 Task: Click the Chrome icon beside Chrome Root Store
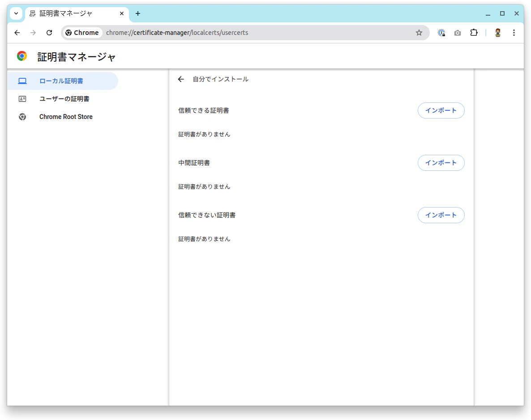click(22, 117)
